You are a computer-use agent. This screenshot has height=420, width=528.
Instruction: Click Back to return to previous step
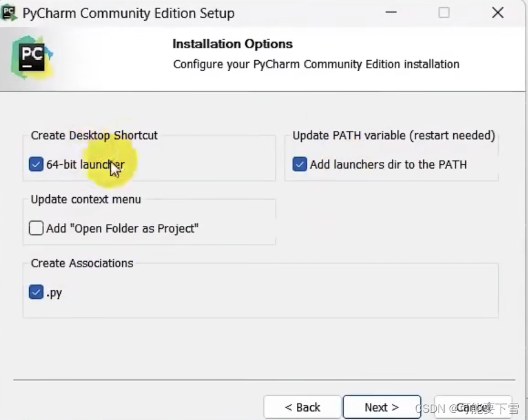[302, 407]
